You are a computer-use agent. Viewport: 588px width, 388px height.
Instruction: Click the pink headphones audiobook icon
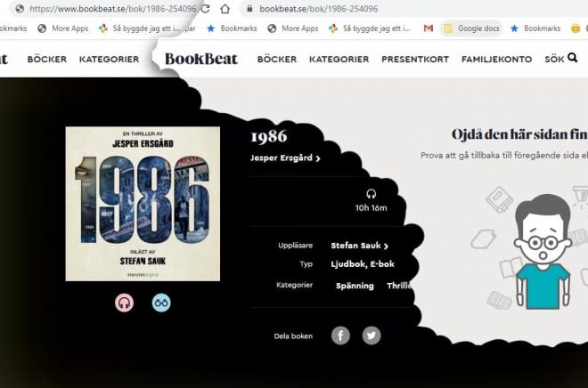click(124, 303)
